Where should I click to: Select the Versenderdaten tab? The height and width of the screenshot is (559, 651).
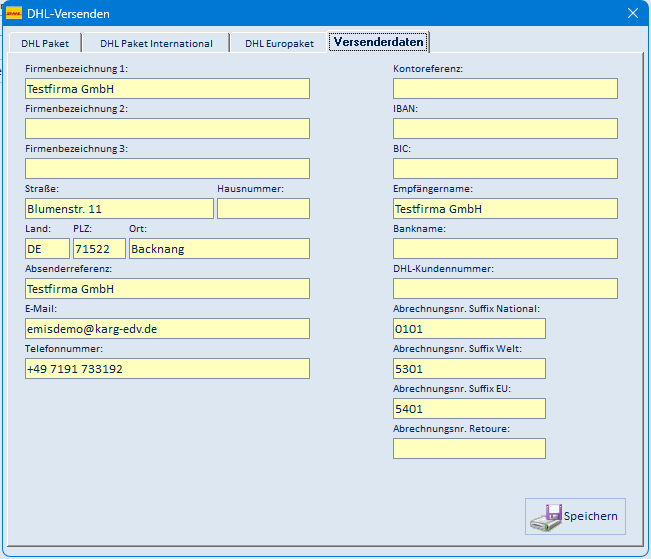click(x=379, y=42)
